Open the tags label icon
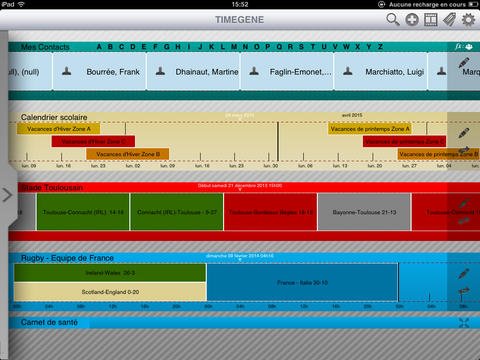The image size is (480, 360). [449, 19]
